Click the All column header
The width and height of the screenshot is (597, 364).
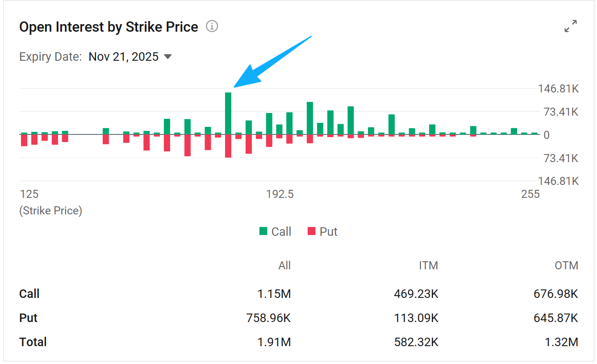coord(284,266)
